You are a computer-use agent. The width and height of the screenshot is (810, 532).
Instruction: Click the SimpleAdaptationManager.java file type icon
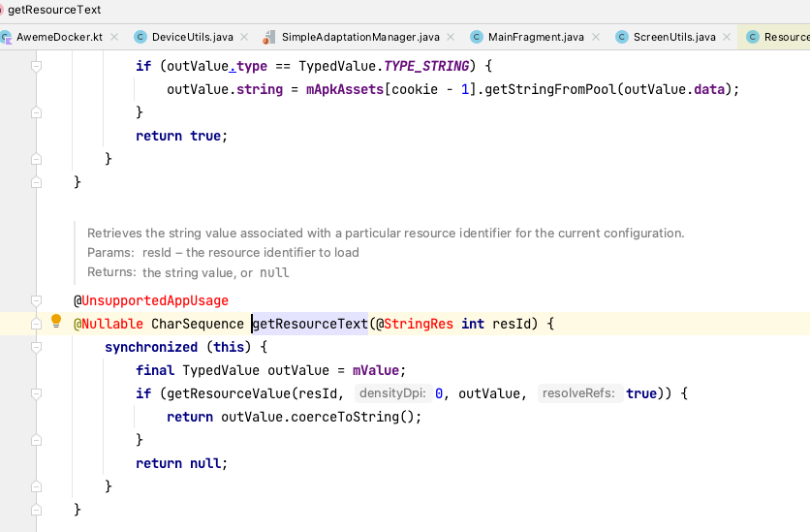click(x=268, y=38)
